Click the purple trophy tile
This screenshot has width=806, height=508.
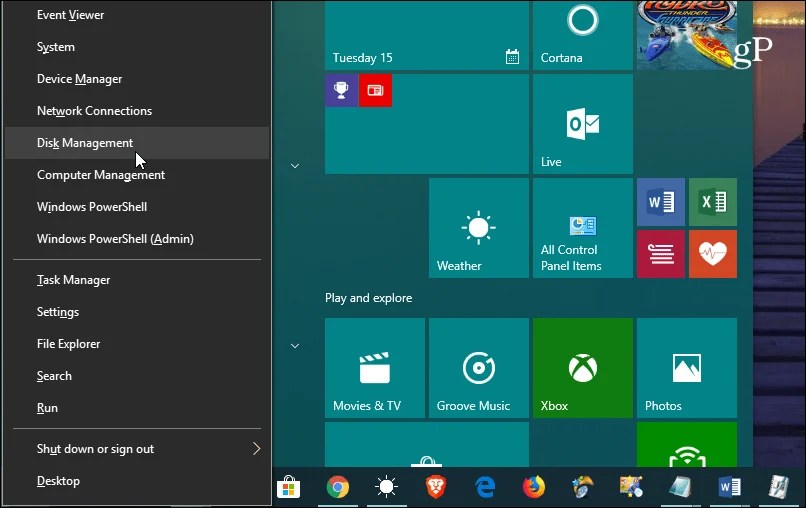click(x=341, y=90)
